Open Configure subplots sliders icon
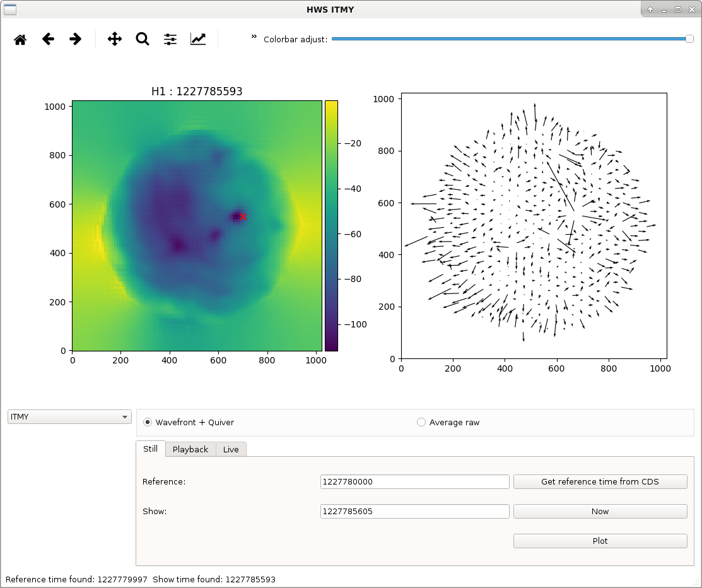This screenshot has height=588, width=702. 170,39
